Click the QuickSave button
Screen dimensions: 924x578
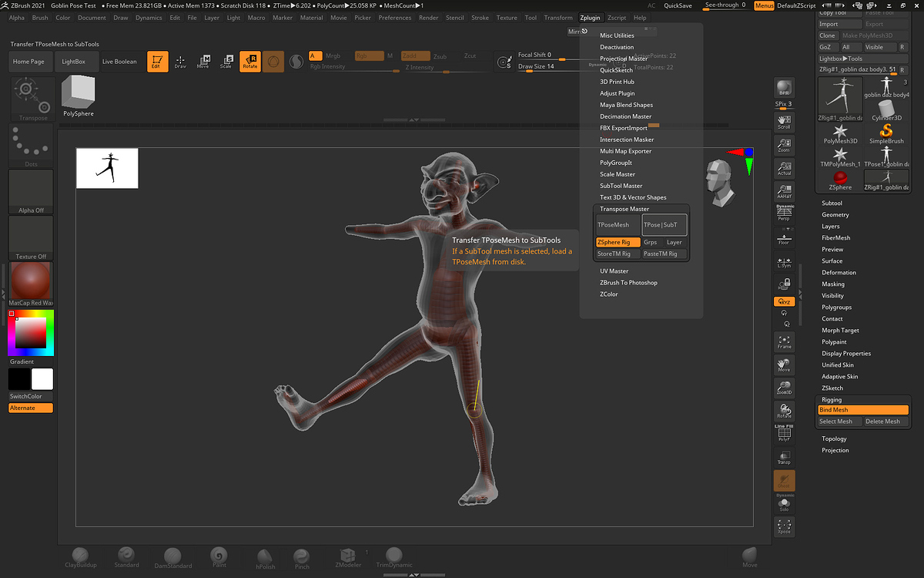[x=678, y=5]
